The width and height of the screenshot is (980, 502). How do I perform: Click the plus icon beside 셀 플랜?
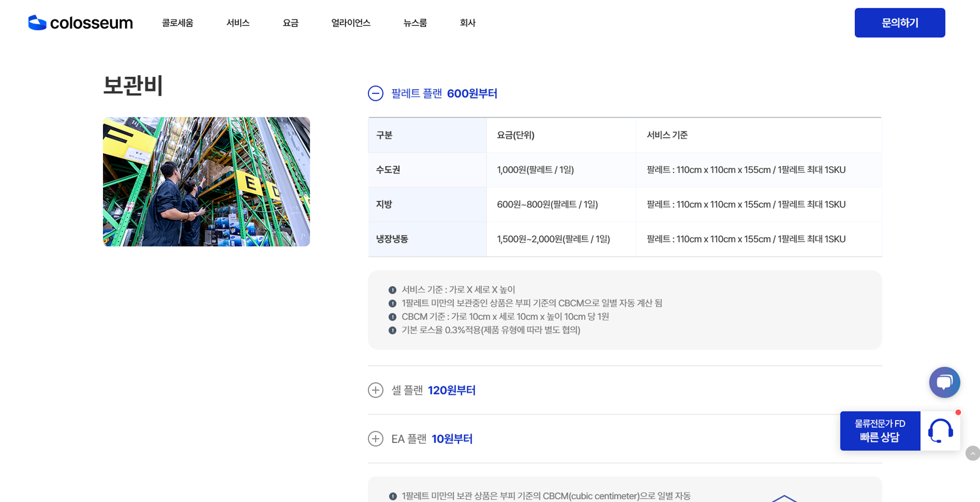[x=376, y=390]
